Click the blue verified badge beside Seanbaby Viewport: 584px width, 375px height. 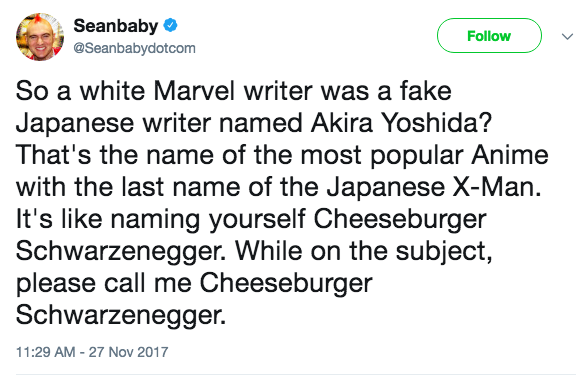point(171,25)
